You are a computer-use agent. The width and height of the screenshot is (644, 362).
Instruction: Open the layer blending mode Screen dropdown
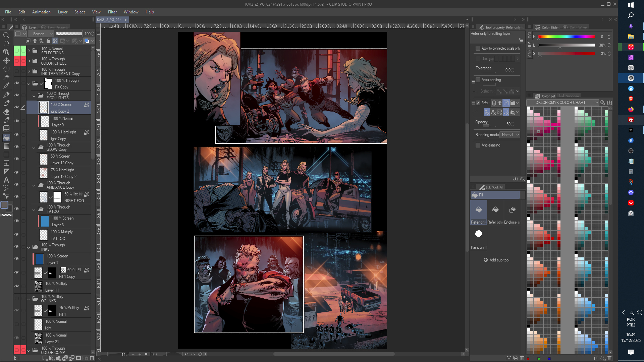coord(41,34)
